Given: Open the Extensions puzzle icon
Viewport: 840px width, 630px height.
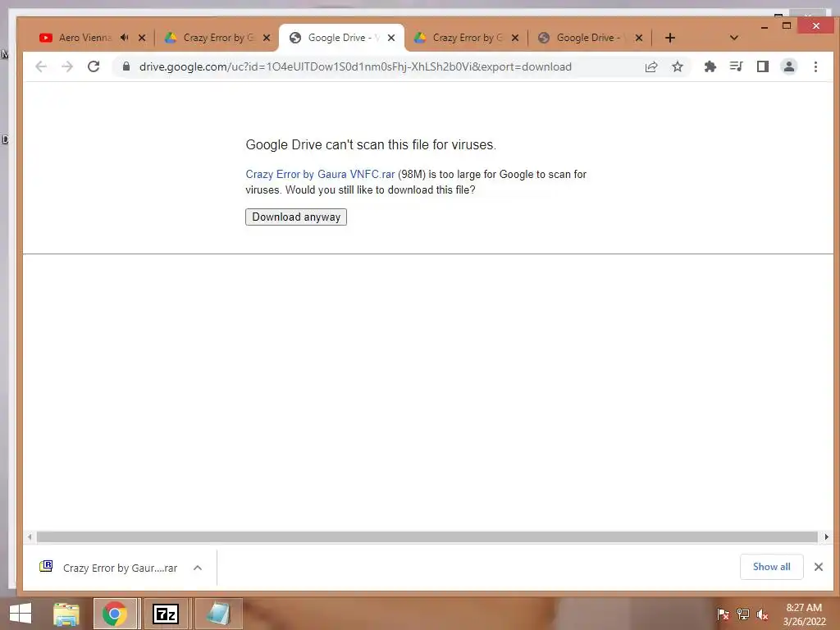Looking at the screenshot, I should (710, 66).
